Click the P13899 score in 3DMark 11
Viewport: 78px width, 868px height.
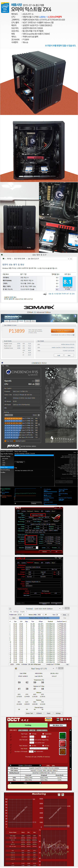tap(17, 331)
